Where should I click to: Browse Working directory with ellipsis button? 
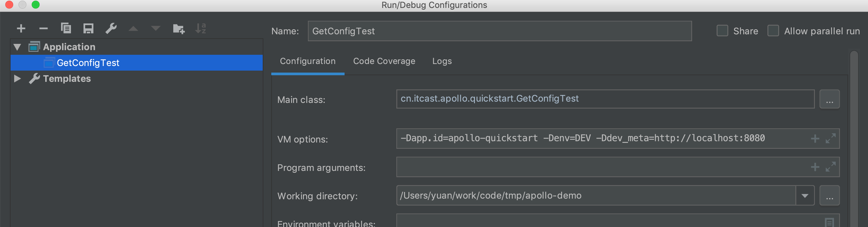click(x=829, y=196)
